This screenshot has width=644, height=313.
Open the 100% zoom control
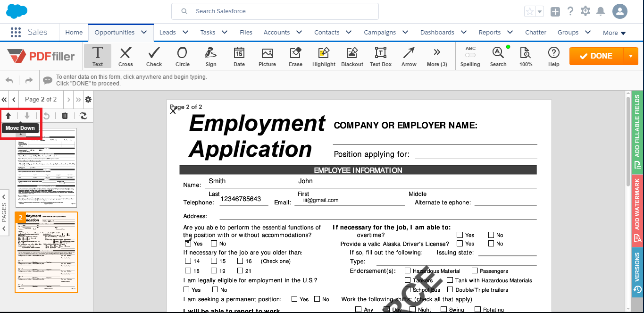[526, 56]
